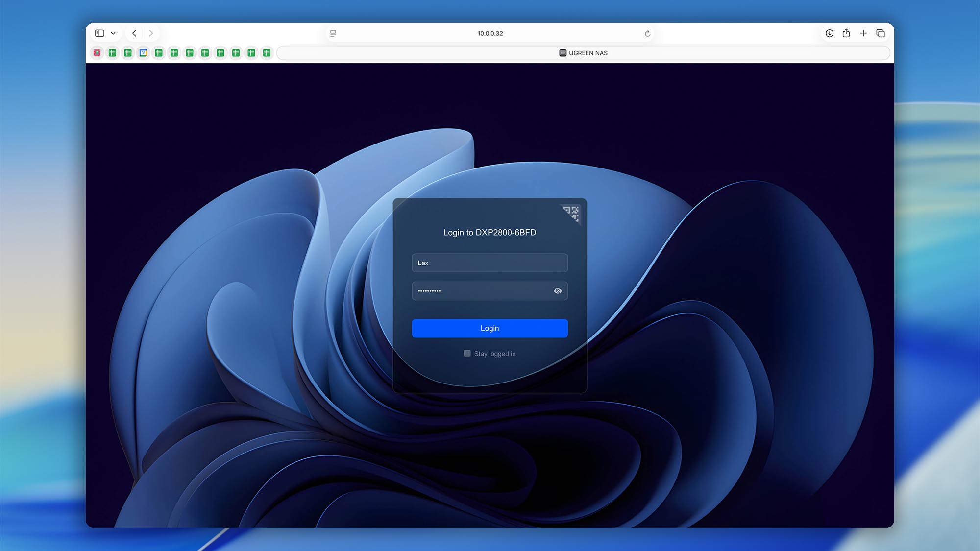The width and height of the screenshot is (980, 551).
Task: Select the UGREEN NAS tab
Action: tap(583, 53)
